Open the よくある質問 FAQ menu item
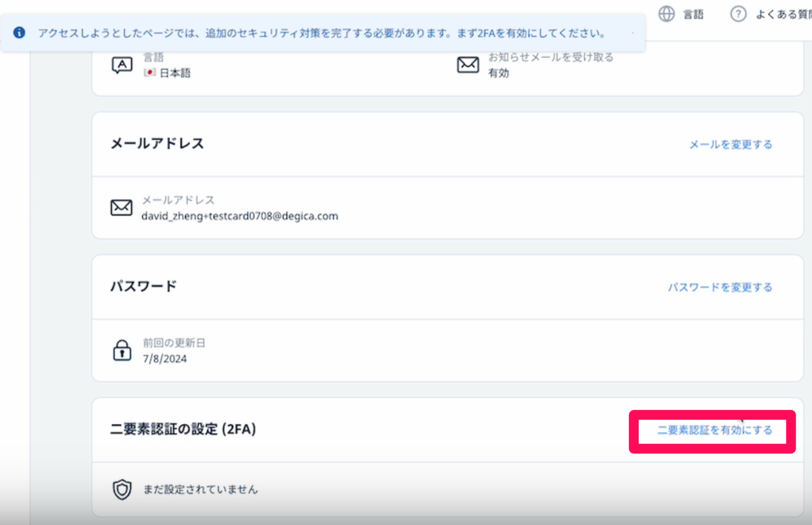Viewport: 812px width, 525px height. tap(783, 15)
